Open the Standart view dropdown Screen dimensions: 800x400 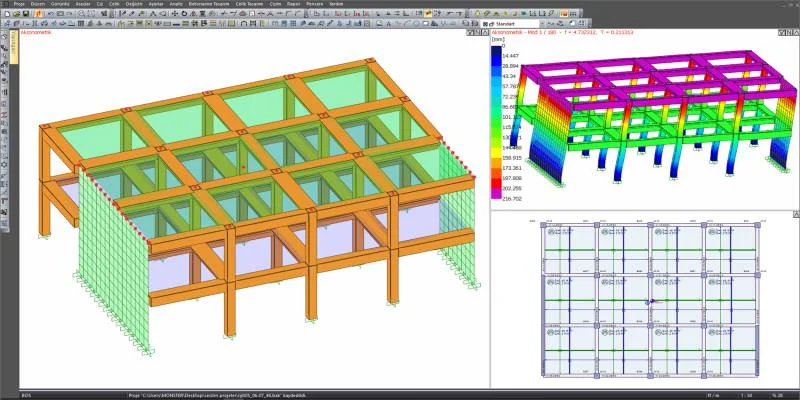[510, 23]
